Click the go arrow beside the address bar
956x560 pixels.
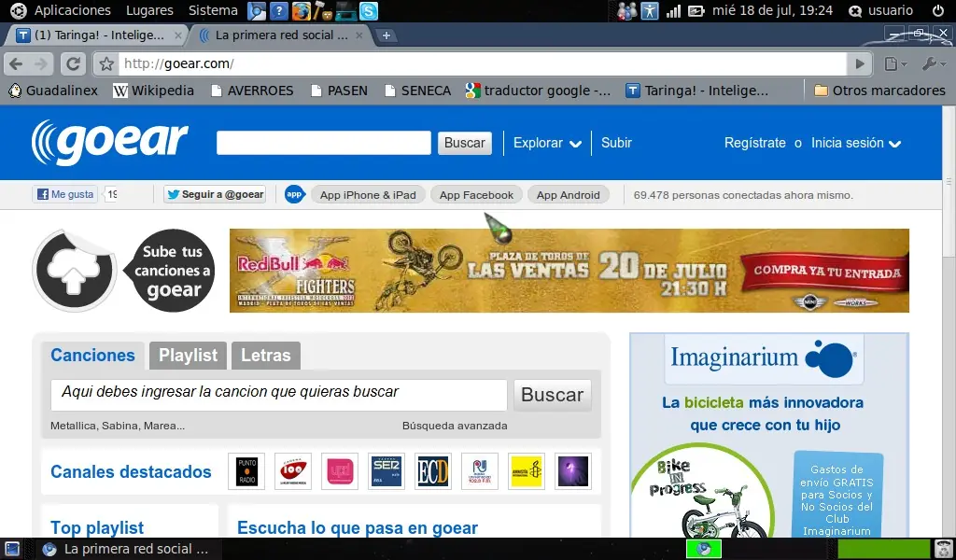pyautogui.click(x=860, y=63)
